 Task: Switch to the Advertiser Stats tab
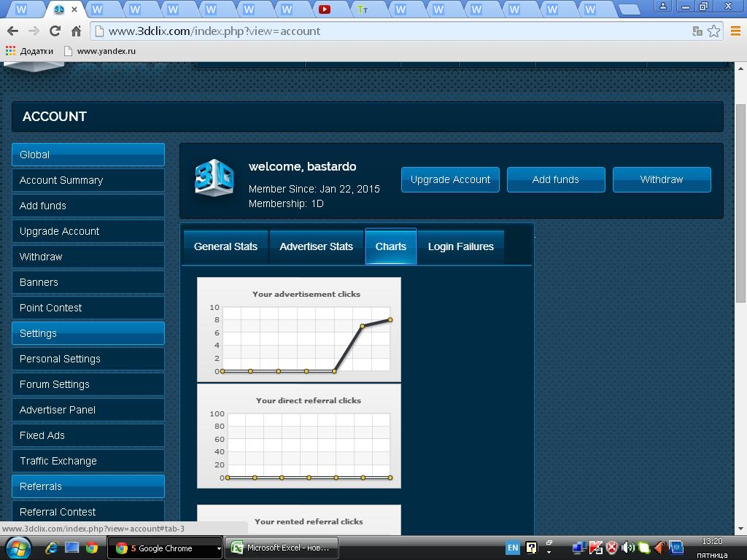[317, 246]
